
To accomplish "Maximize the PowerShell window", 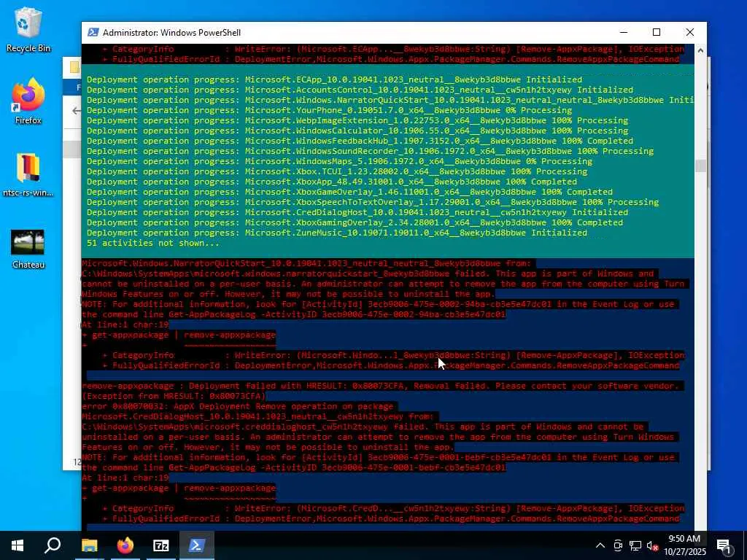I will pos(657,32).
